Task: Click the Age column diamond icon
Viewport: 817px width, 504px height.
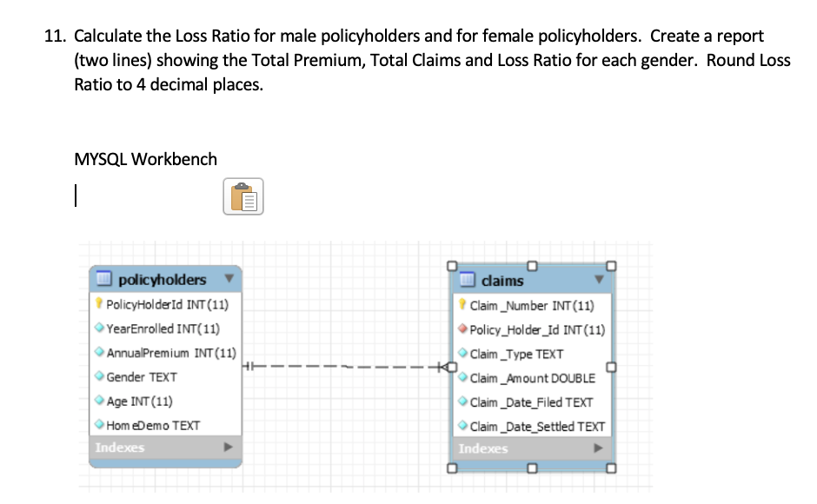Action: 100,401
